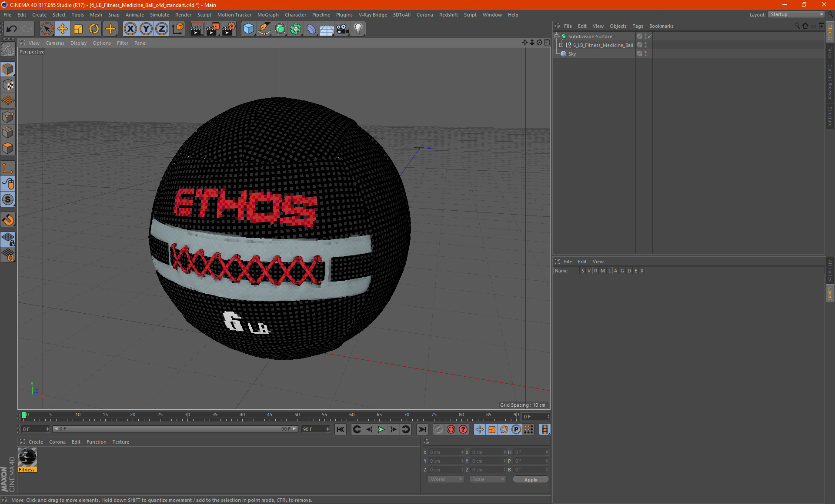This screenshot has height=504, width=835.
Task: Activate the Move tool in toolbar
Action: [62, 29]
